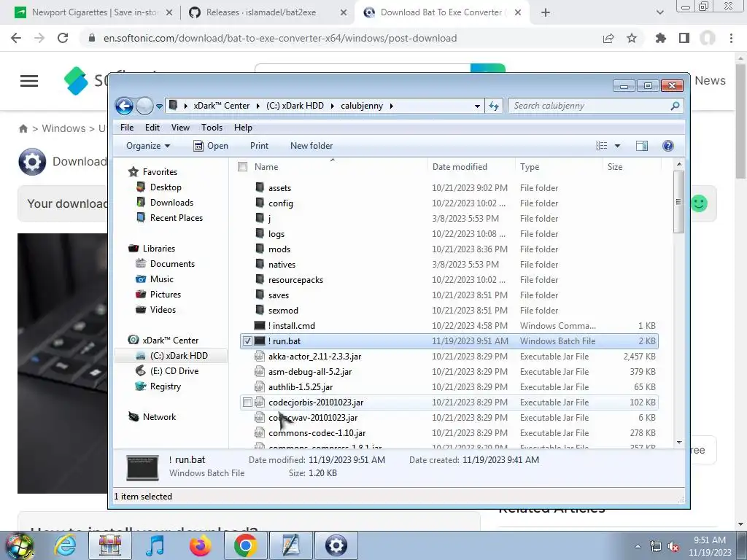Image resolution: width=747 pixels, height=560 pixels.
Task: Open the gear app in taskbar
Action: point(336,545)
